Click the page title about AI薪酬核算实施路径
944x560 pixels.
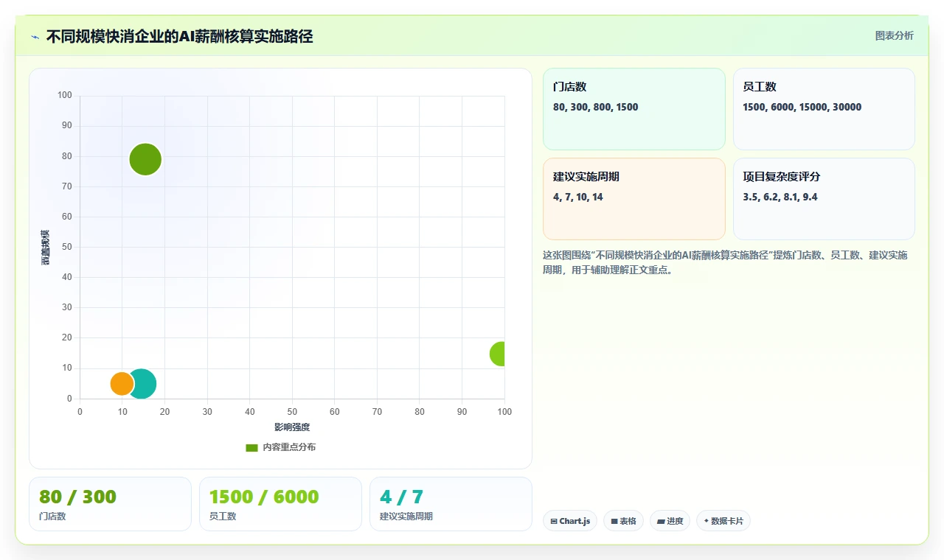coord(179,36)
